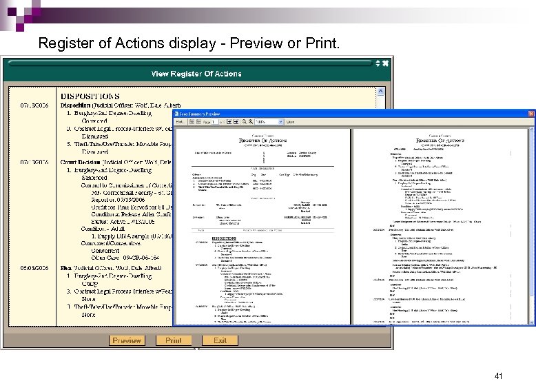Image resolution: width=536 pixels, height=392 pixels.
Task: Click 'Conditional Release After Confinement' line
Action: pos(132,214)
